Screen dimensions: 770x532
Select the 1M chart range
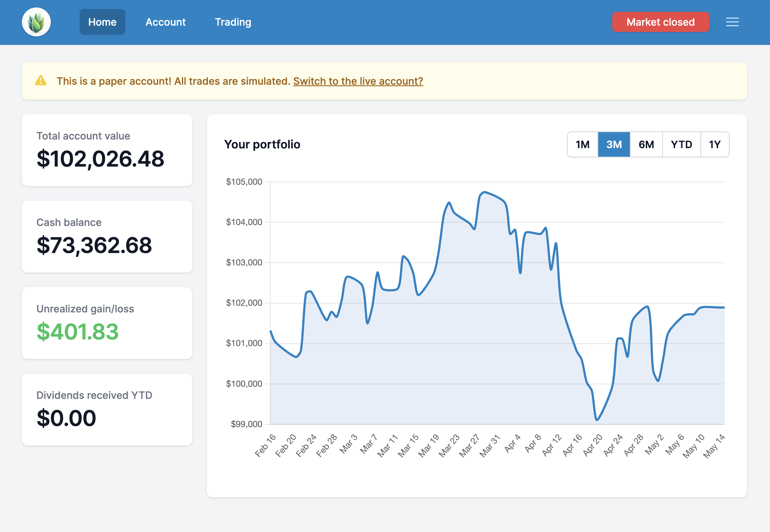[582, 144]
